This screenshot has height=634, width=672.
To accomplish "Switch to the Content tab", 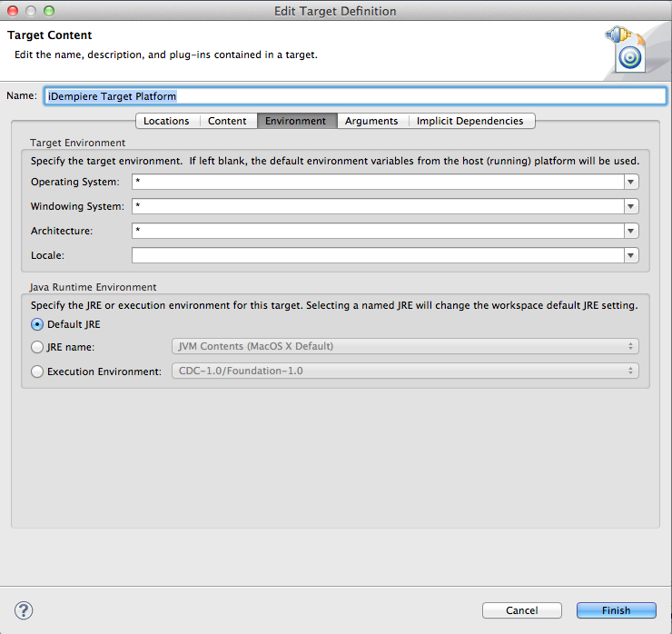I will (227, 121).
